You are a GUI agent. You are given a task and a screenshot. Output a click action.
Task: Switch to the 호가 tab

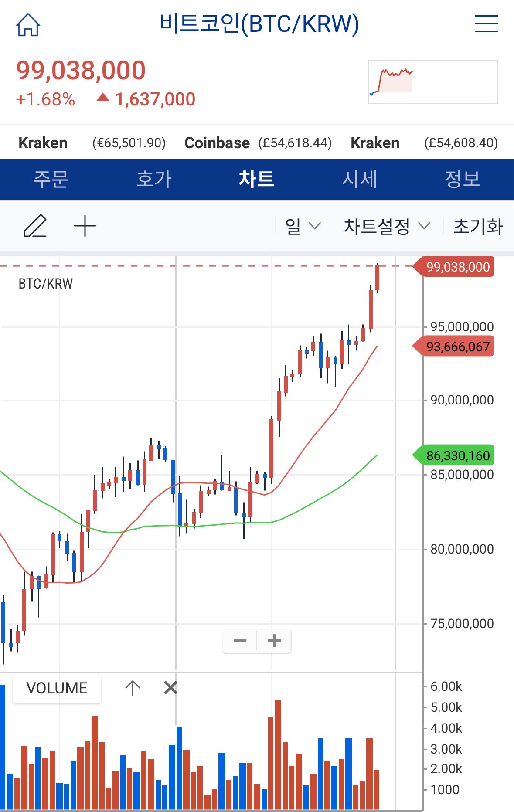tap(154, 179)
